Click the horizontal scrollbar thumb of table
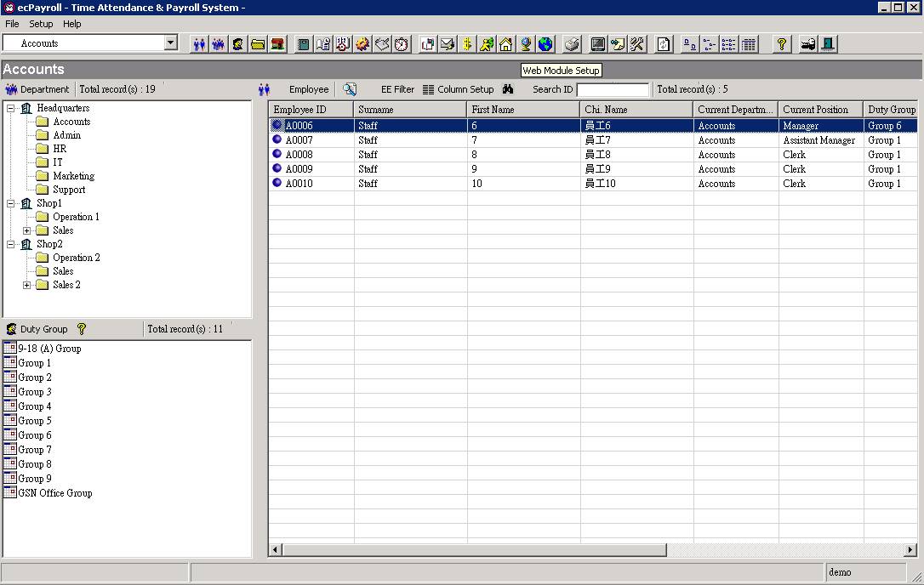This screenshot has height=585, width=924. click(x=475, y=549)
